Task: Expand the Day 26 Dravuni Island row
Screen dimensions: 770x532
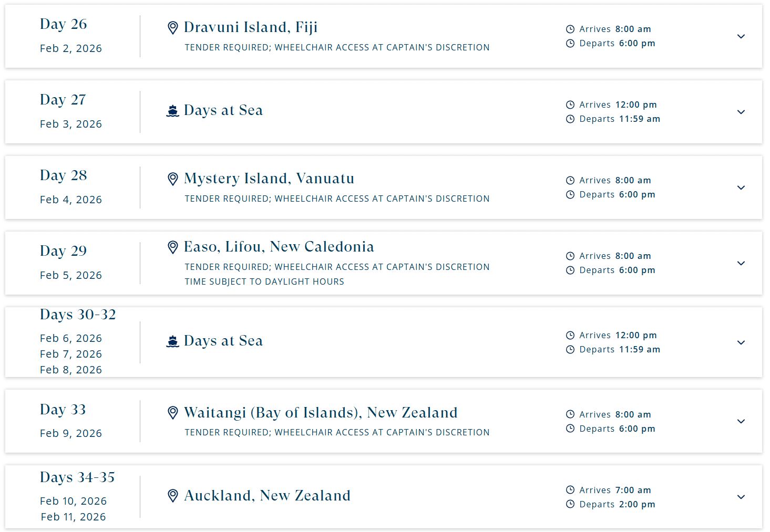Action: [x=741, y=36]
